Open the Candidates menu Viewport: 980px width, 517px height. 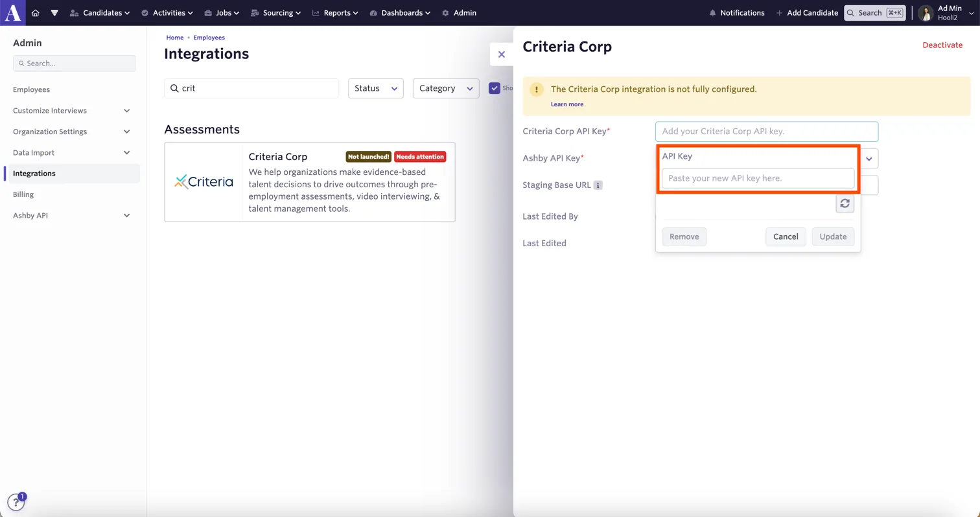point(100,13)
